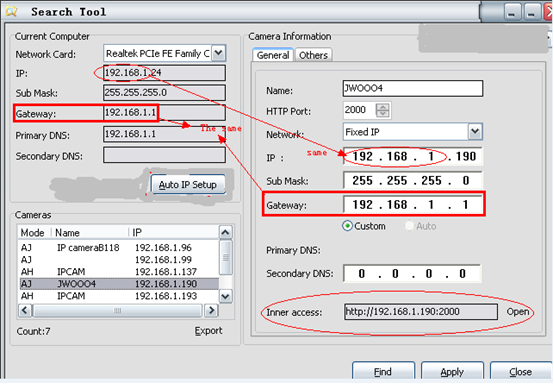Viewport: 554px width, 384px height.
Task: Click the camera Gateway field
Action: (x=413, y=205)
